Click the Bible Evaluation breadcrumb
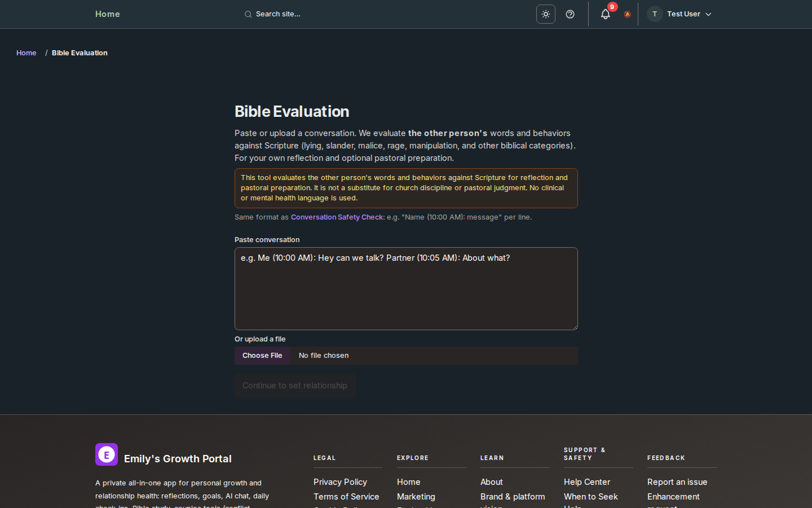The image size is (812, 508). [x=80, y=52]
